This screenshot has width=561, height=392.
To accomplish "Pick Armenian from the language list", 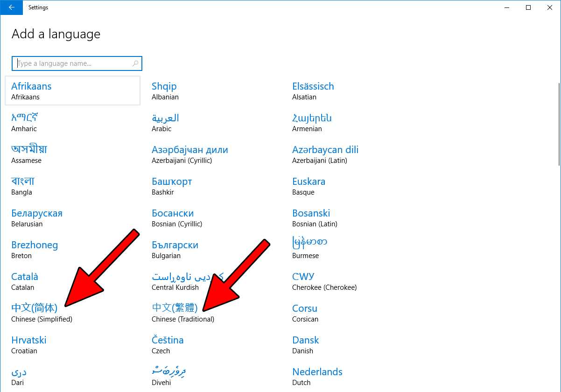I will [x=312, y=123].
